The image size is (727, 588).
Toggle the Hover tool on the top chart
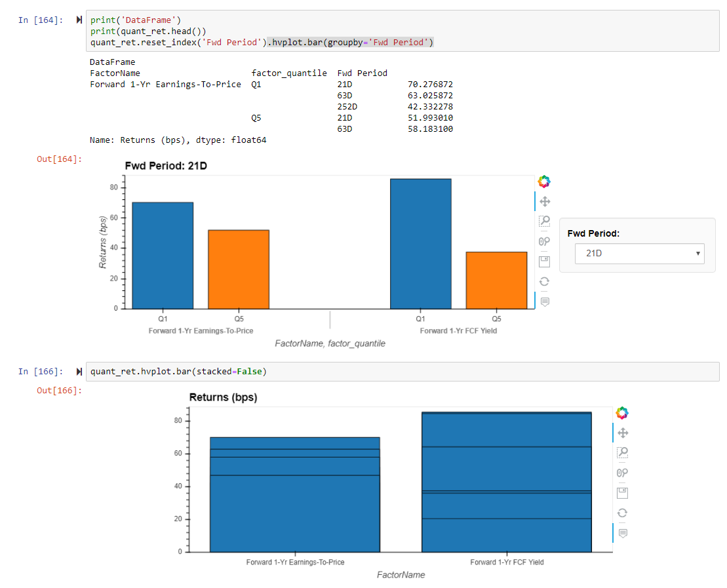[x=545, y=302]
